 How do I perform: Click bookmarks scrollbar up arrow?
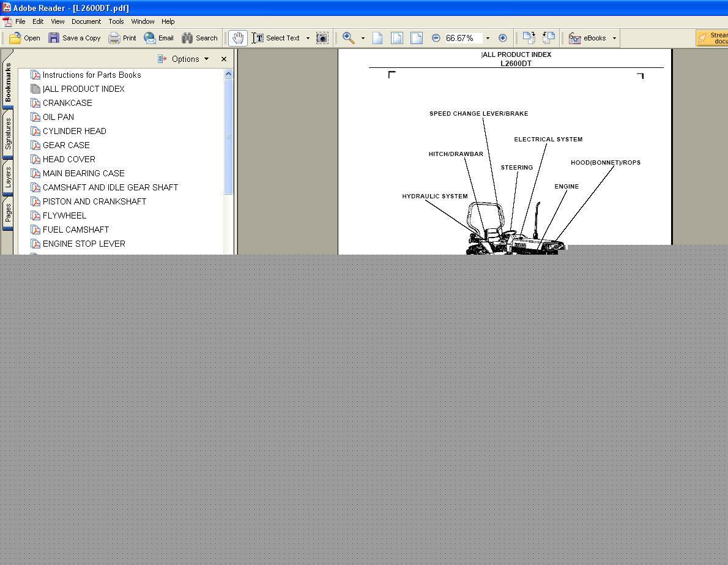pyautogui.click(x=228, y=74)
